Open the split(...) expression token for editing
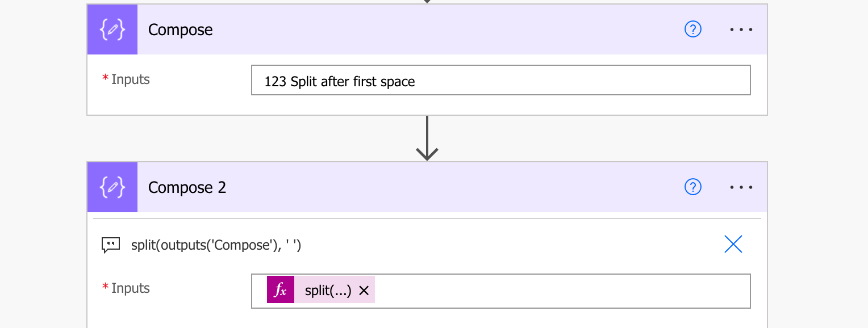Image resolution: width=868 pixels, height=328 pixels. pyautogui.click(x=328, y=291)
